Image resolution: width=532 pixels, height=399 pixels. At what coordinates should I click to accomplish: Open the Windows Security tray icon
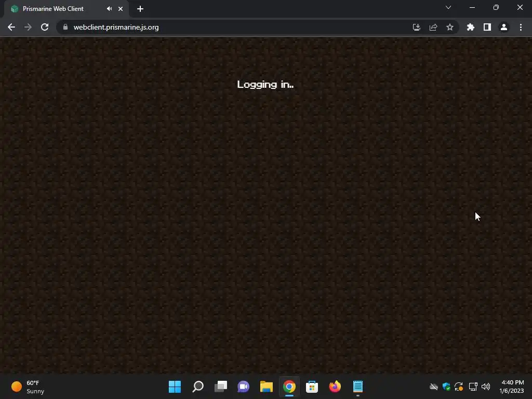point(446,387)
